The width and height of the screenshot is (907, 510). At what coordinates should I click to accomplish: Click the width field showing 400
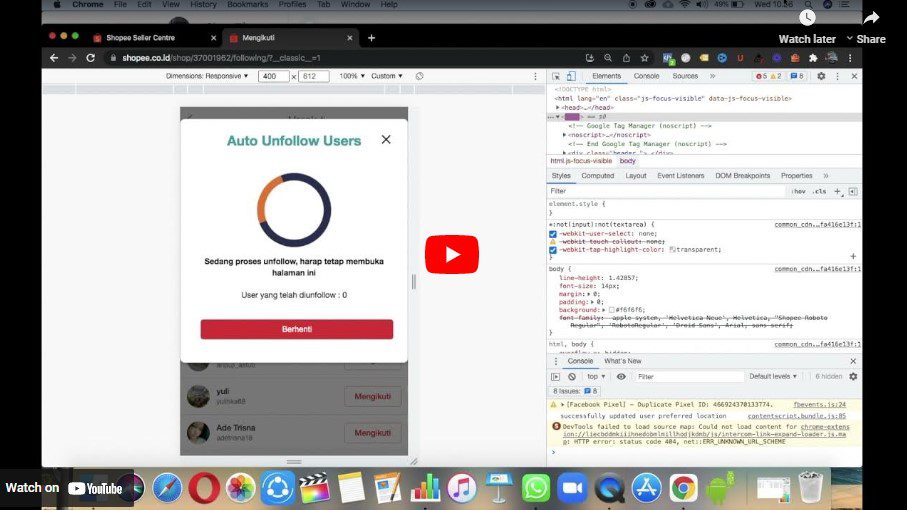tap(273, 76)
